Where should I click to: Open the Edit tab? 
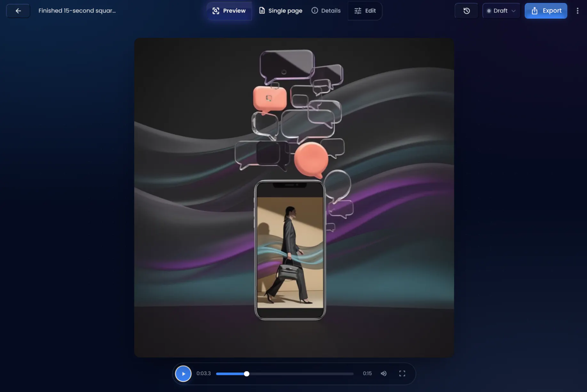pyautogui.click(x=365, y=11)
